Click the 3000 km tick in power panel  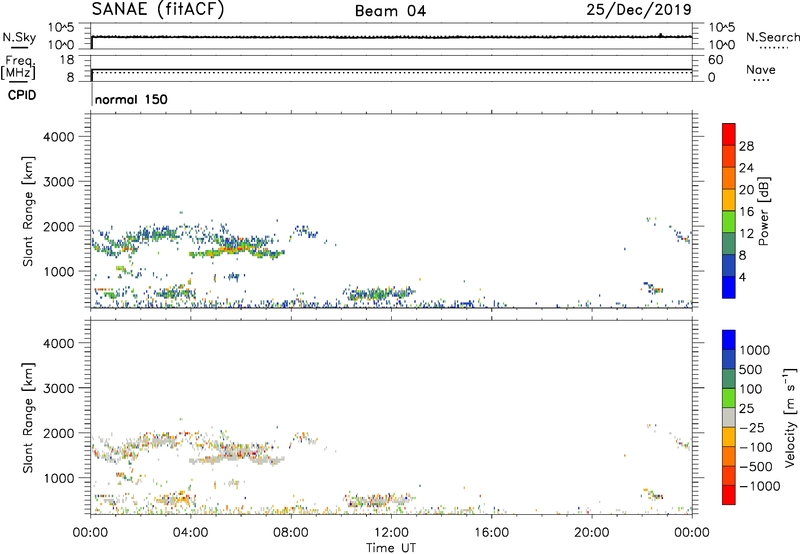point(59,182)
